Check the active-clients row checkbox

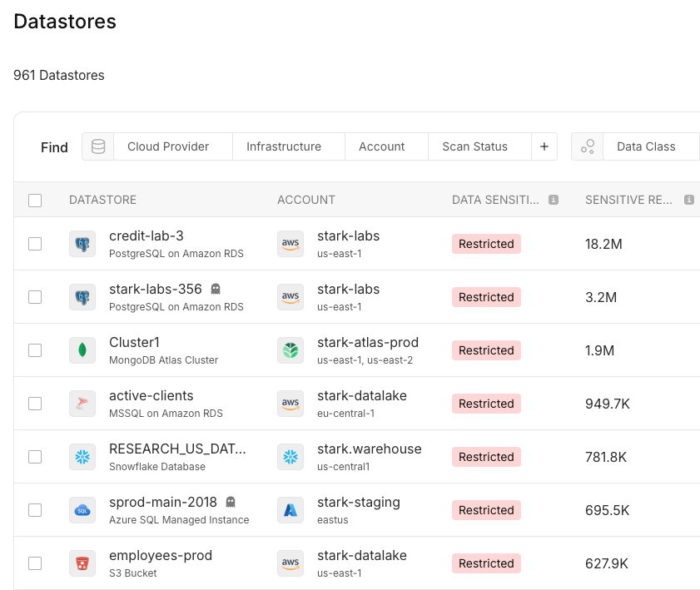pyautogui.click(x=35, y=404)
